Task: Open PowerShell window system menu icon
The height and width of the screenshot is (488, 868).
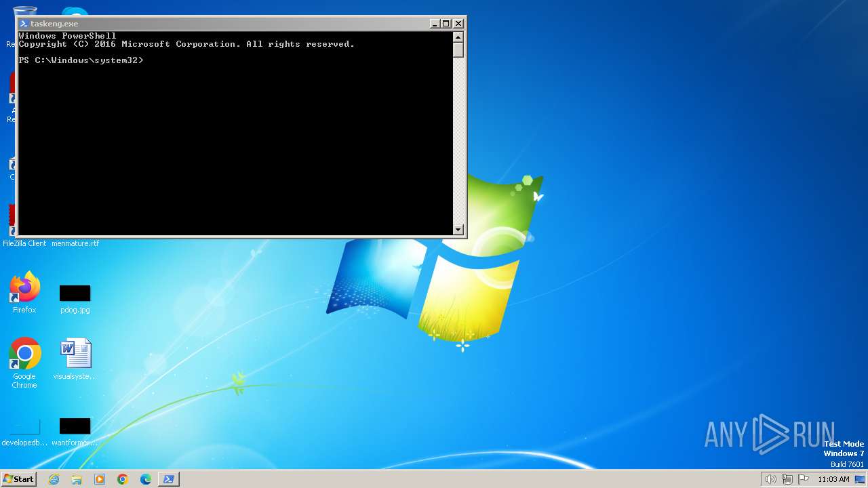Action: pos(24,24)
